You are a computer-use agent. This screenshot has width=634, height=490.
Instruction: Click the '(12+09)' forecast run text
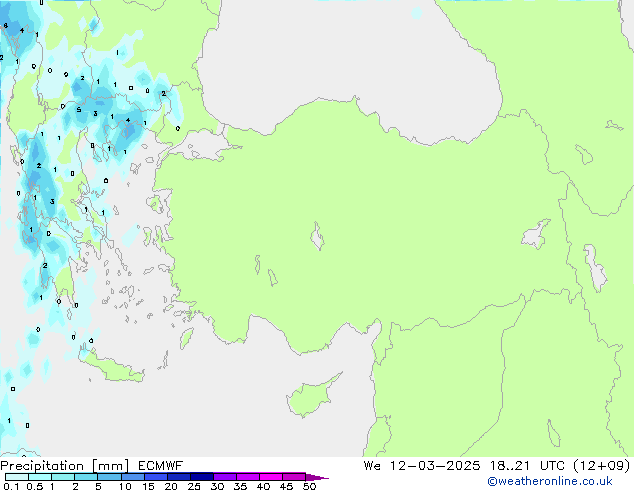602,466
